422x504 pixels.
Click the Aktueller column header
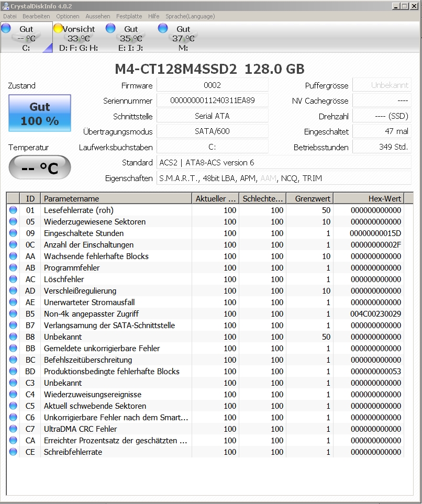point(216,199)
